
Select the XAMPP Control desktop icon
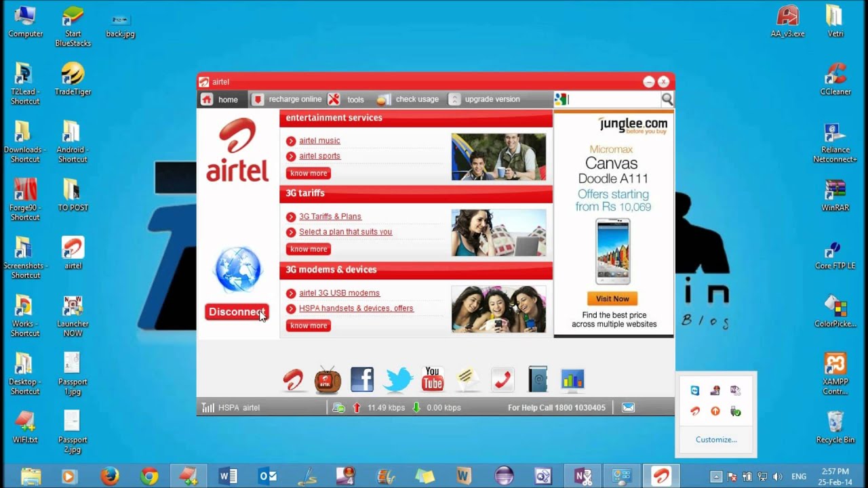point(835,374)
